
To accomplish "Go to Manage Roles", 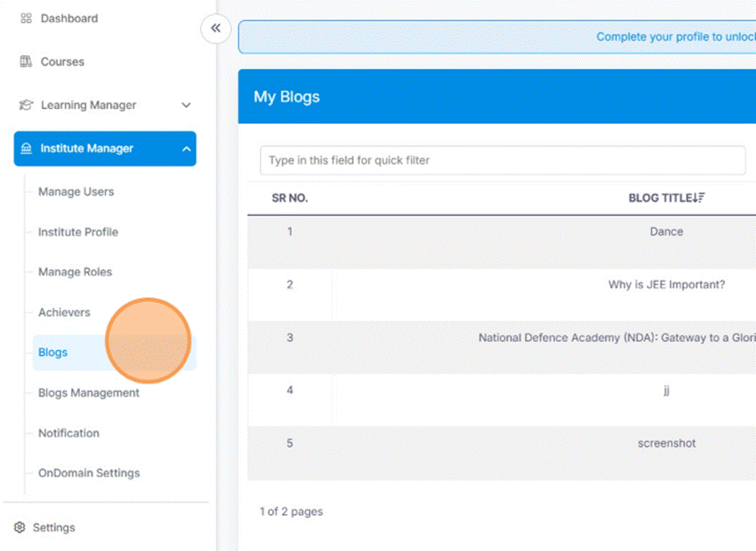I will (x=75, y=272).
